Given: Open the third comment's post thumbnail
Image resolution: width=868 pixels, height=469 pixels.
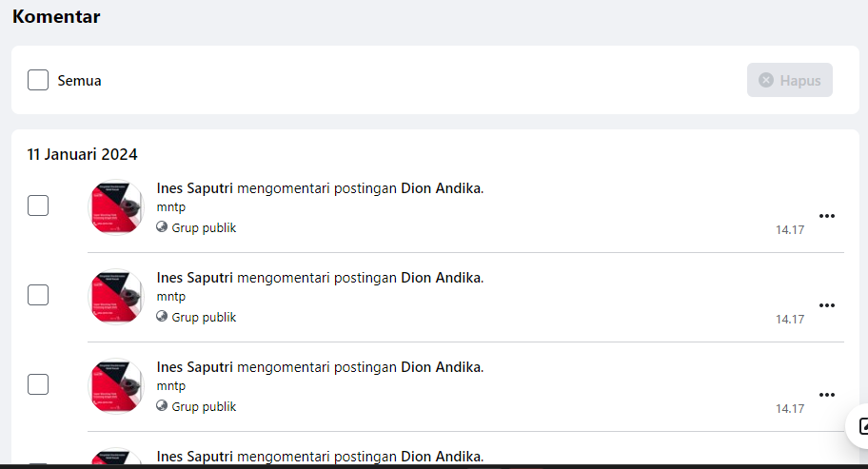Looking at the screenshot, I should click(115, 385).
